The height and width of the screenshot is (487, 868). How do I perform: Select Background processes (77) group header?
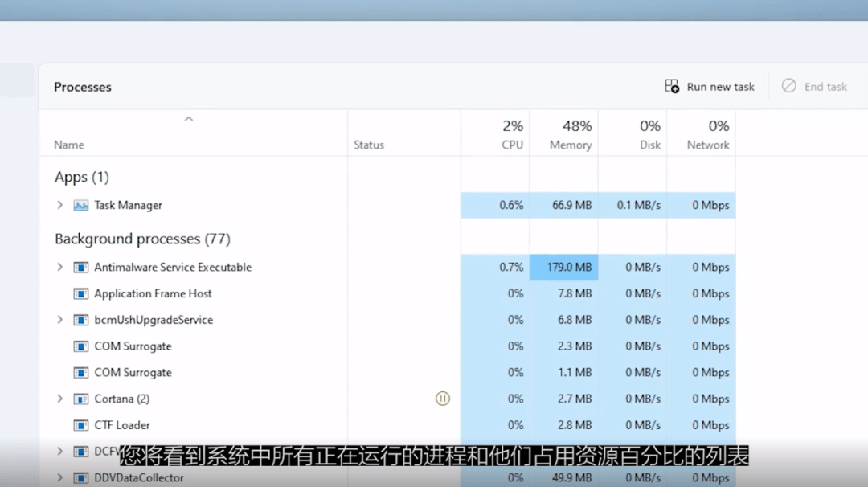point(142,239)
